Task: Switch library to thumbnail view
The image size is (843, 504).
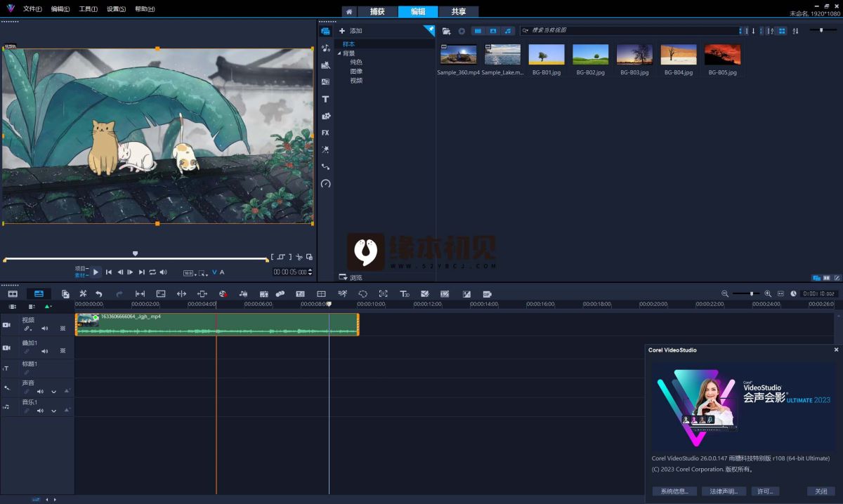Action: tap(782, 31)
